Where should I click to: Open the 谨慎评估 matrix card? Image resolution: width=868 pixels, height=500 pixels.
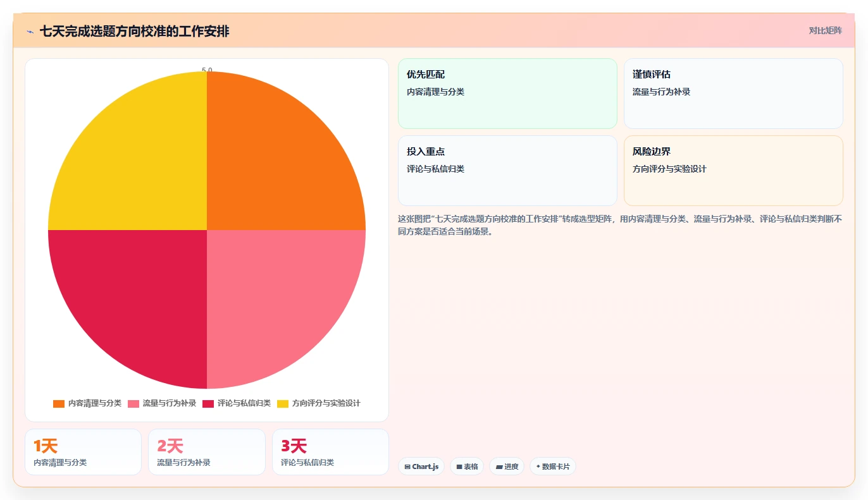(733, 94)
